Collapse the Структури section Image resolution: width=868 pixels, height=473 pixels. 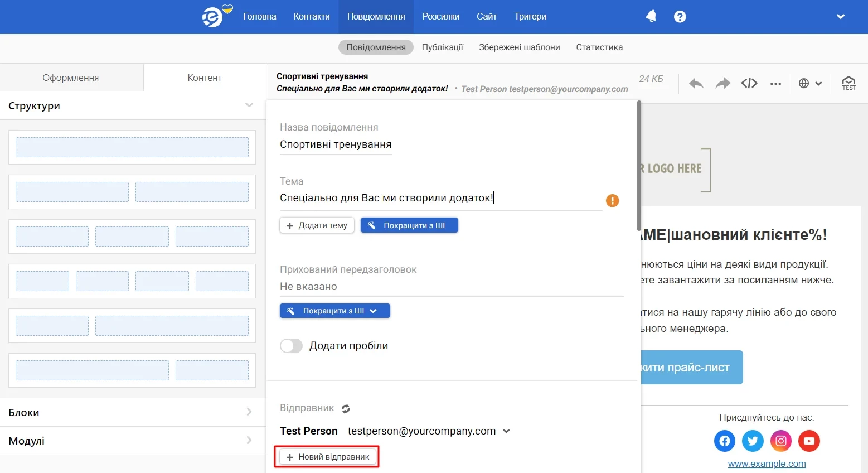click(249, 105)
